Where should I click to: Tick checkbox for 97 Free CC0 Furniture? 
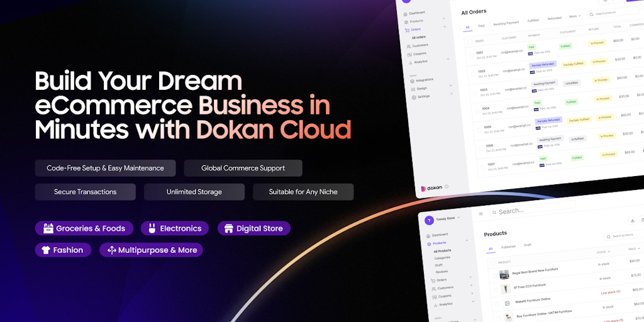click(496, 290)
